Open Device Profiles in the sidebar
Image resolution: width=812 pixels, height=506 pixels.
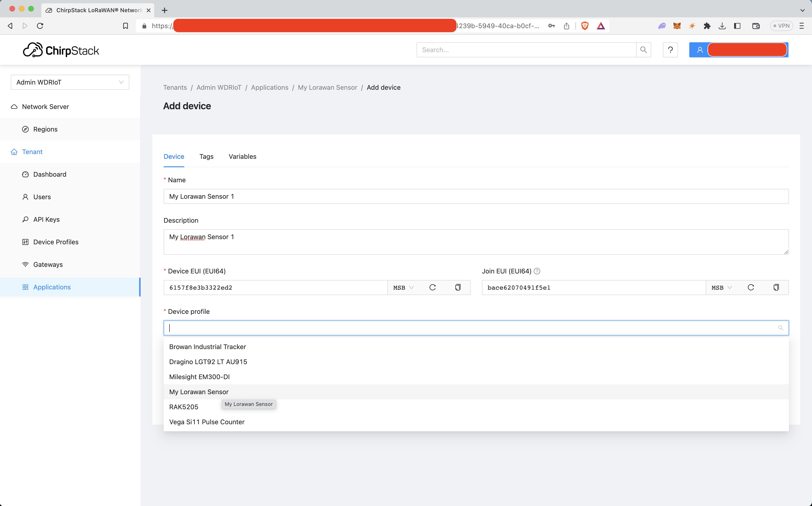click(55, 242)
